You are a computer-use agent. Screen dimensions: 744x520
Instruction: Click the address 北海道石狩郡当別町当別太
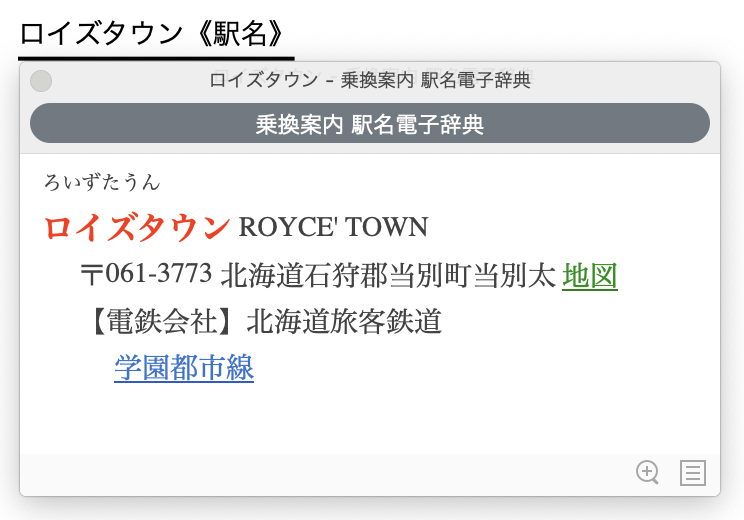[388, 276]
